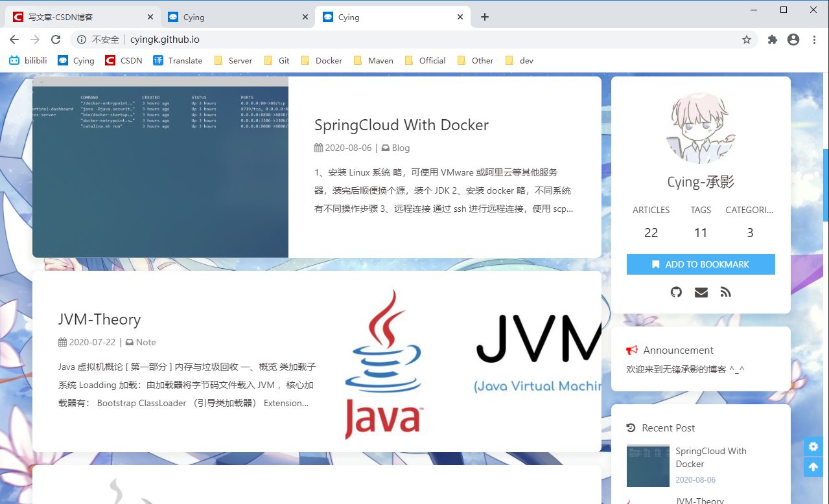Viewport: 829px width, 504px height.
Task: Click the blog author avatar image
Action: pyautogui.click(x=701, y=128)
